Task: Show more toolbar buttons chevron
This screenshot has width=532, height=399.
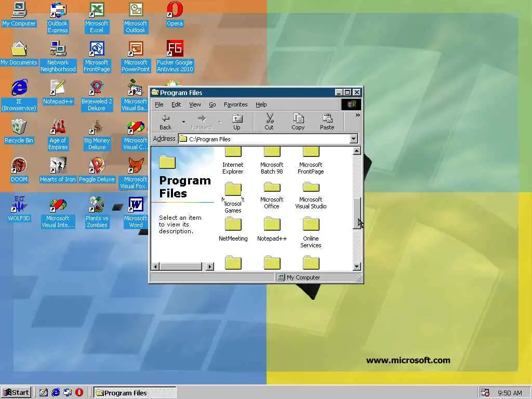Action: click(x=357, y=115)
